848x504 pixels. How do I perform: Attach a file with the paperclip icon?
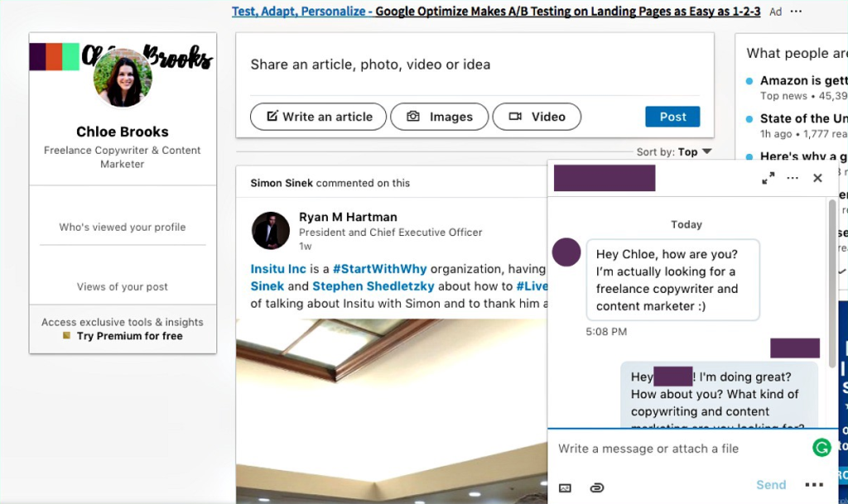coord(596,487)
